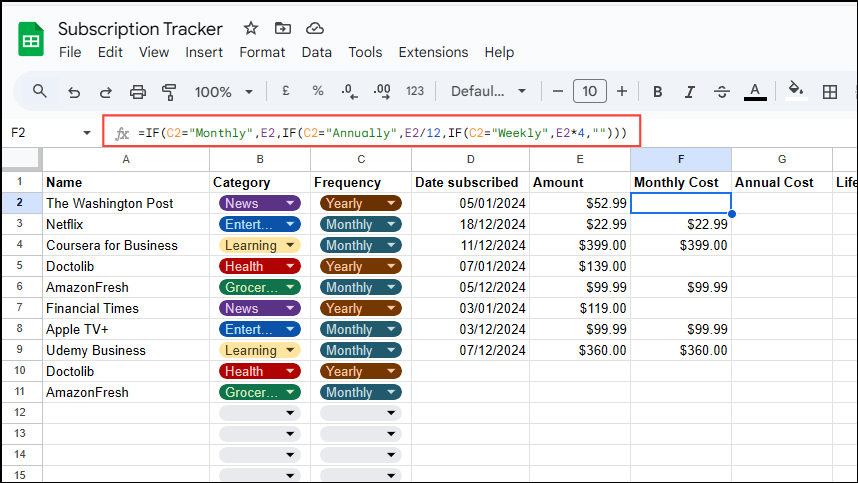Open the File menu
Viewport: 858px width, 483px height.
[x=70, y=52]
